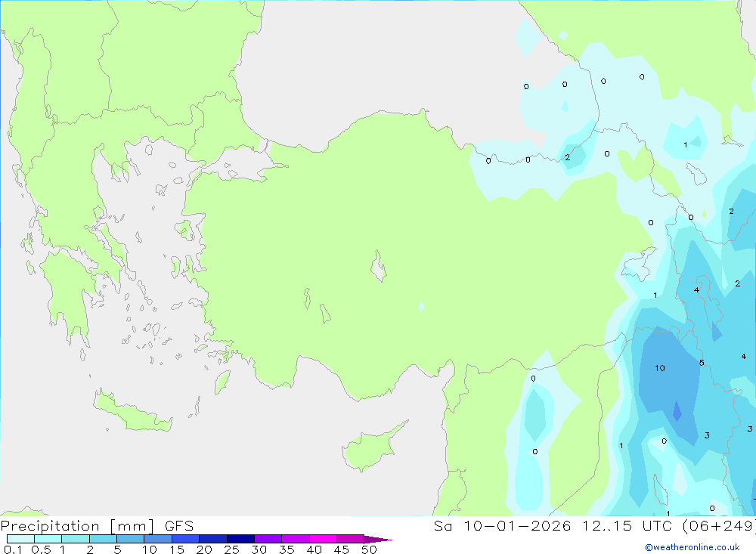The width and height of the screenshot is (756, 554).
Task: Click the 0.1–0.5 mm legend color swatch
Action: [x=20, y=539]
